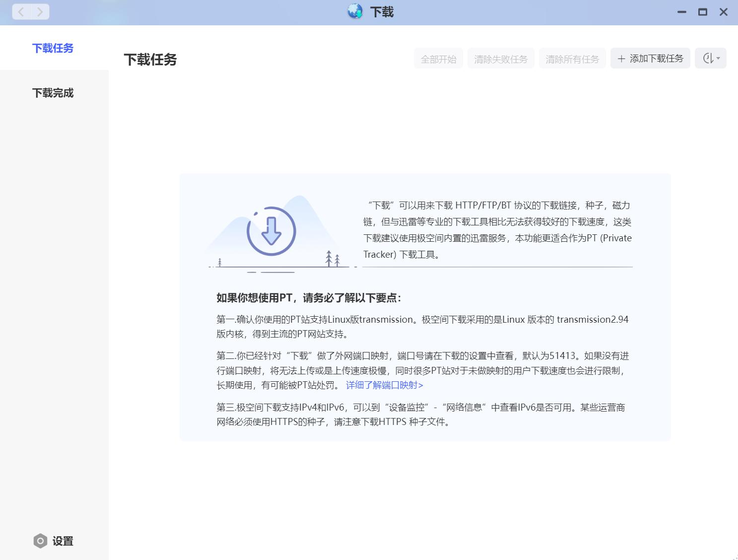Click the 下载任务 page heading
Viewport: 738px width, 560px height.
click(150, 59)
